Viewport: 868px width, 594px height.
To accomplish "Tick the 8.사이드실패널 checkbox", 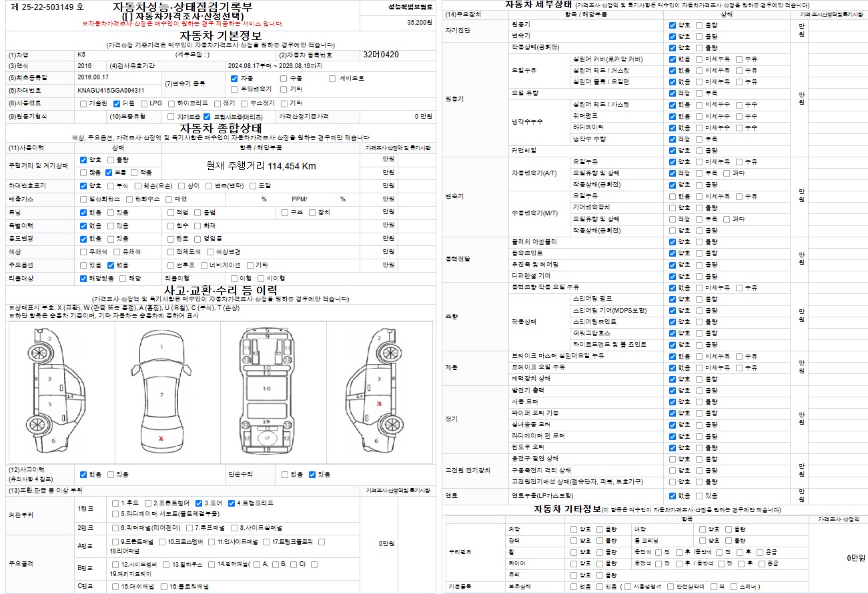I will click(234, 527).
